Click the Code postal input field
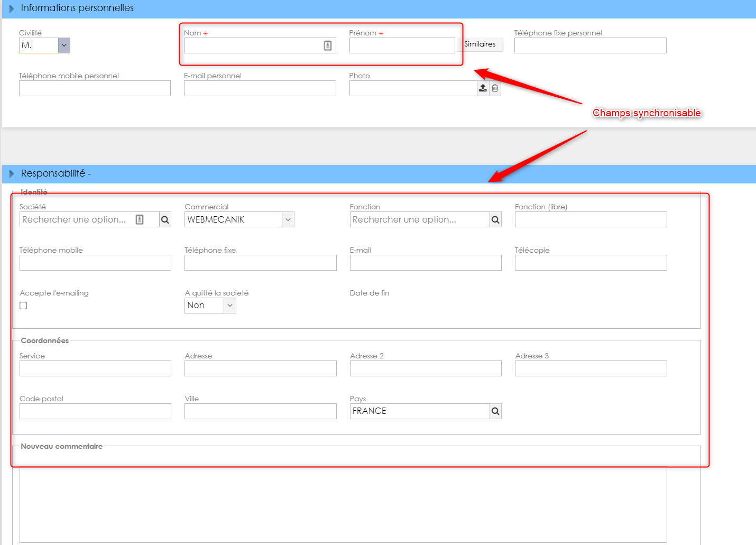The width and height of the screenshot is (756, 545). (95, 411)
